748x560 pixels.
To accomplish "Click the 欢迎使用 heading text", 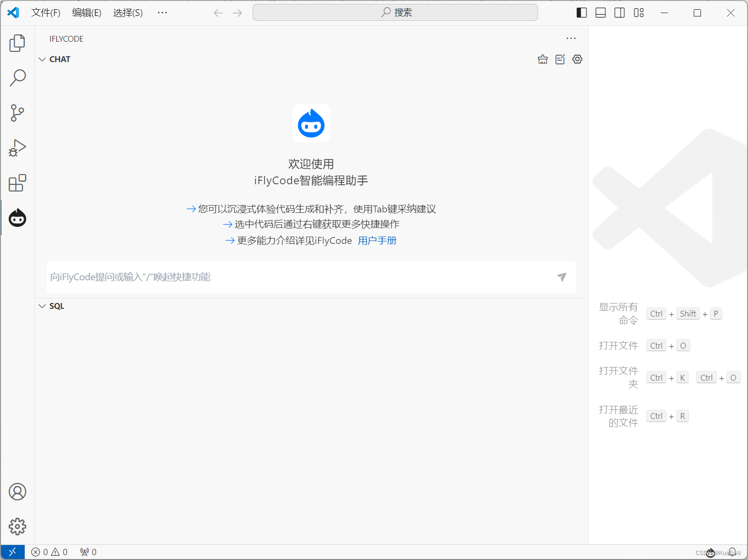I will (311, 164).
